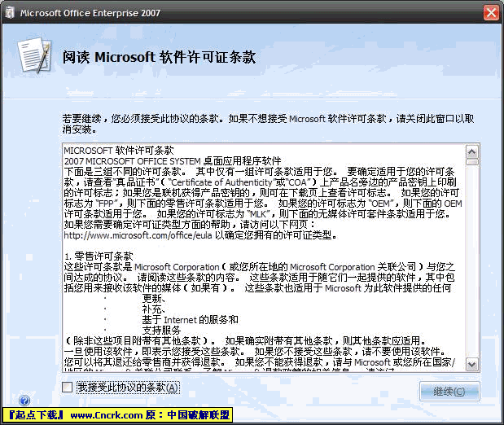Click the license scroll up arrow
504x425 pixels.
tap(472, 151)
